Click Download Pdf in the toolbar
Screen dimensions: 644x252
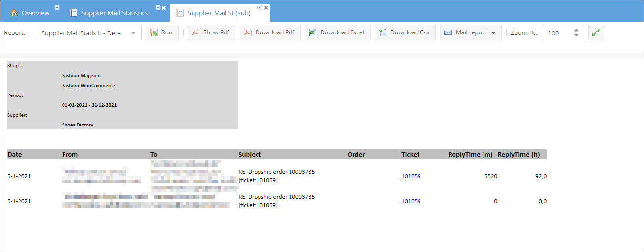pyautogui.click(x=270, y=32)
